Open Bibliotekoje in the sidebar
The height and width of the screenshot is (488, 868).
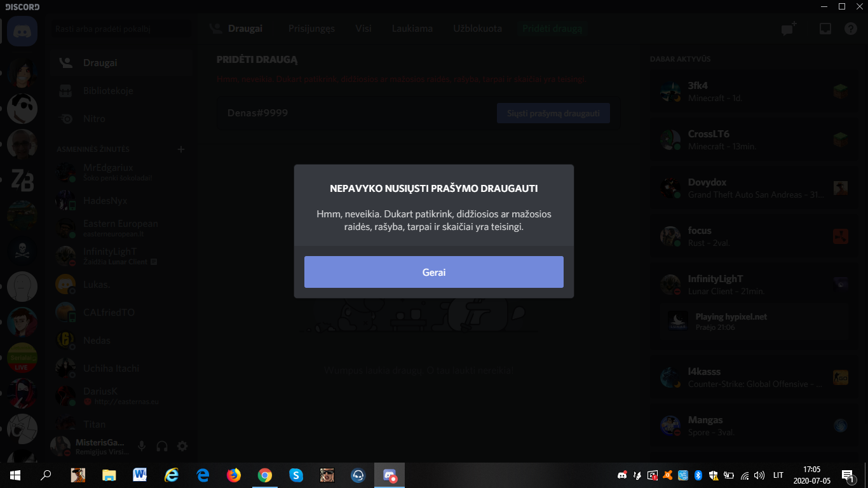[121, 91]
